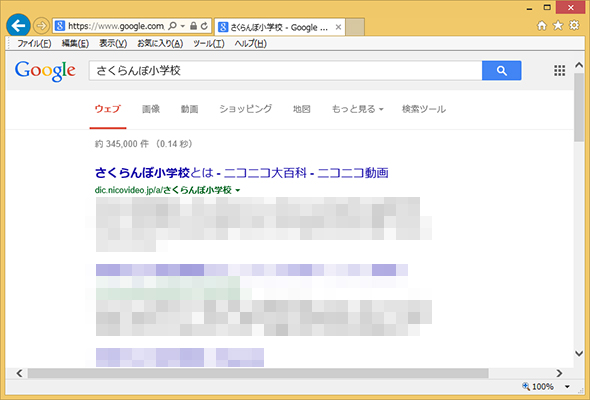This screenshot has height=400, width=590.
Task: Switch to the ショッピング tab
Action: [246, 109]
